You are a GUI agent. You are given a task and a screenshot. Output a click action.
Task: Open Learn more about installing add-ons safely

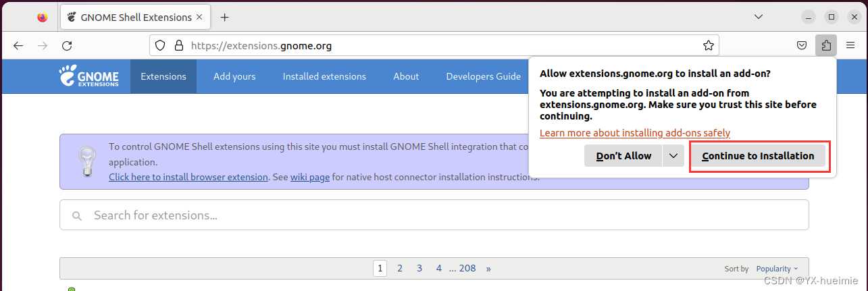pyautogui.click(x=635, y=133)
